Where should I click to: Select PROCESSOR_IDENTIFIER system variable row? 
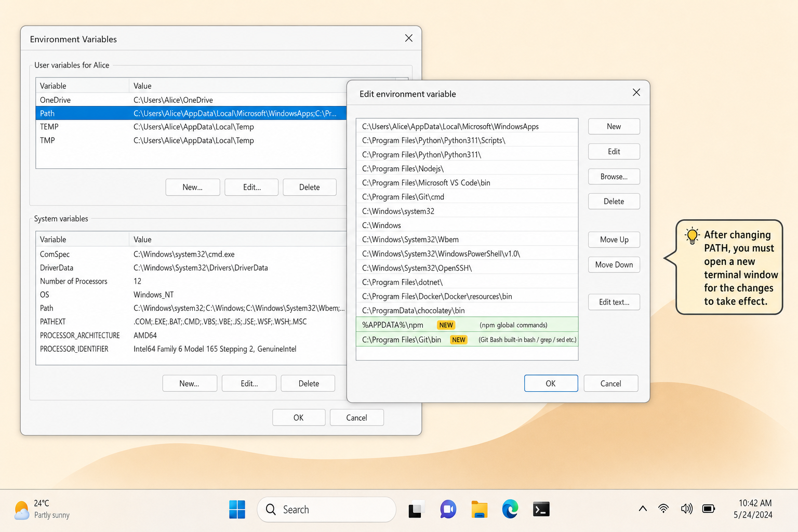point(191,349)
